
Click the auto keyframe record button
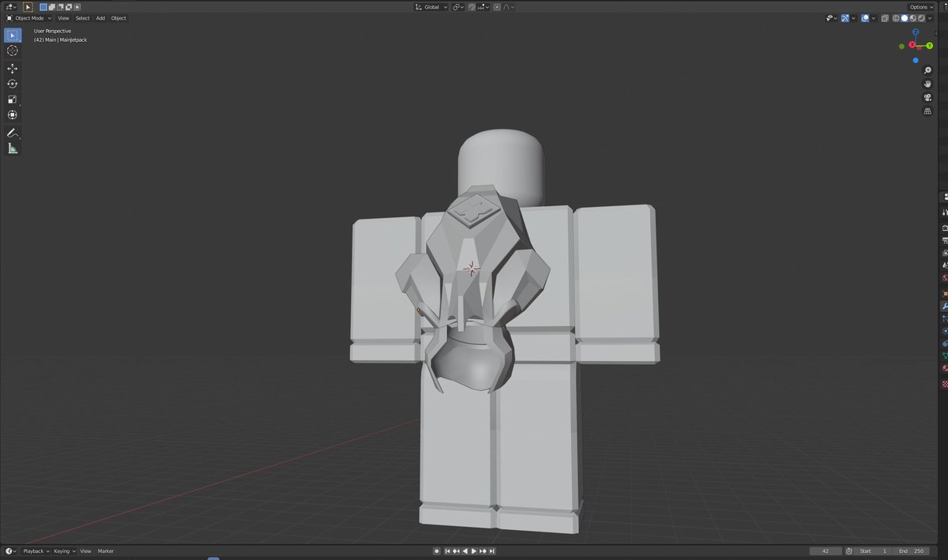click(437, 551)
